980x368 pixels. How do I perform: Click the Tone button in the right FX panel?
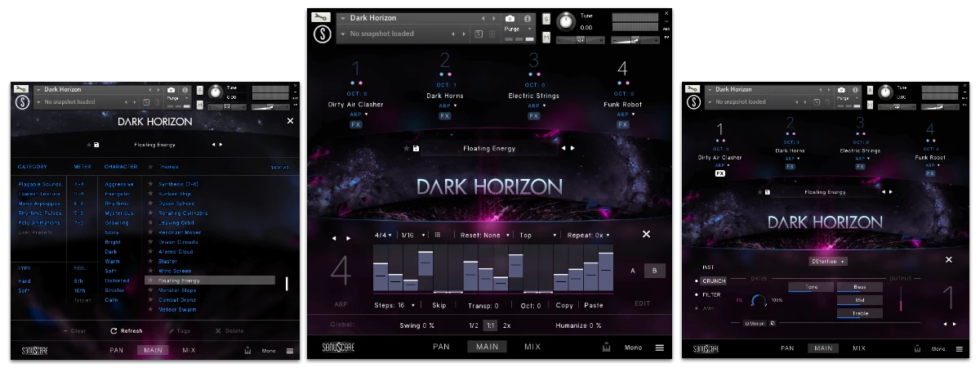[x=811, y=287]
